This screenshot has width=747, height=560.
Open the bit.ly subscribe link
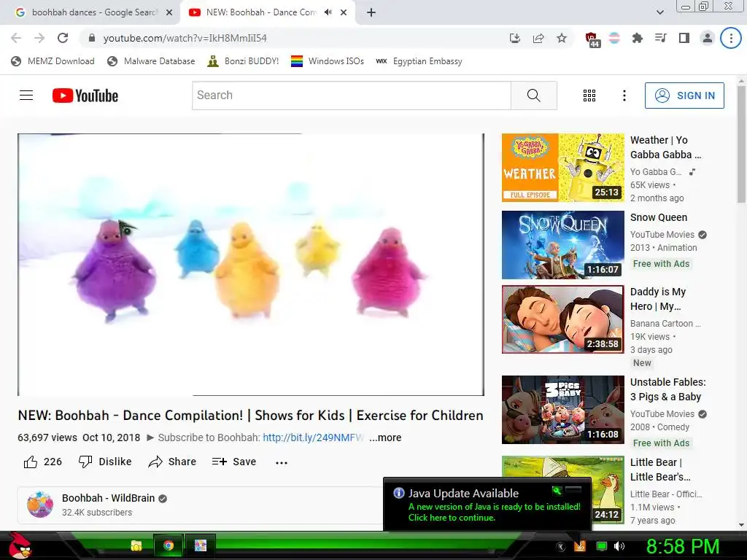point(314,437)
